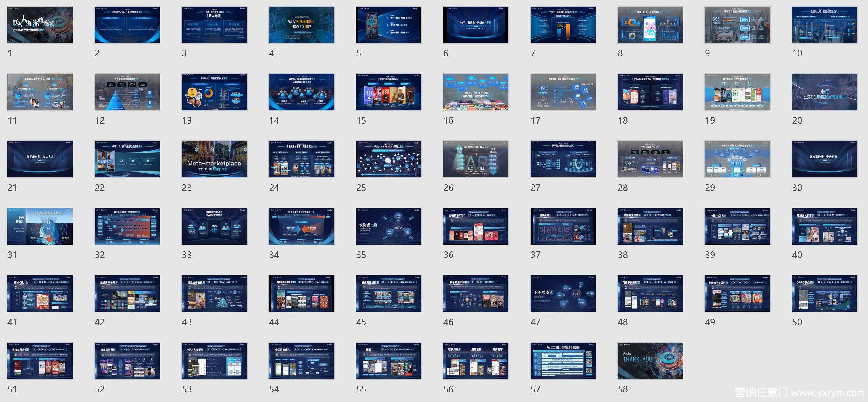Select slide 36 thumbnail
868x402 pixels.
click(476, 226)
